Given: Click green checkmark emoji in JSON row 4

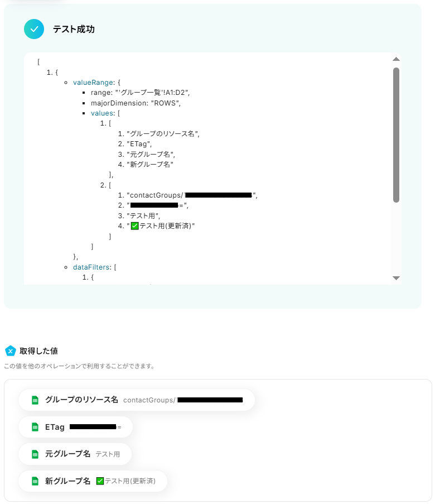Looking at the screenshot, I should (x=135, y=226).
